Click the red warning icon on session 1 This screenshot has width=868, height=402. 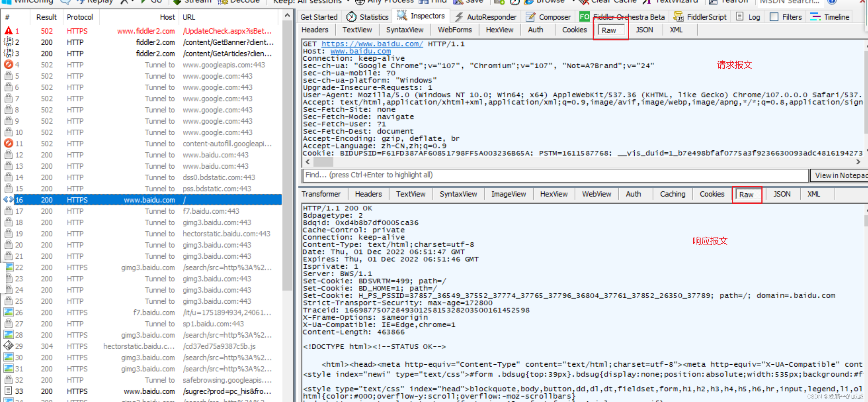(x=9, y=31)
